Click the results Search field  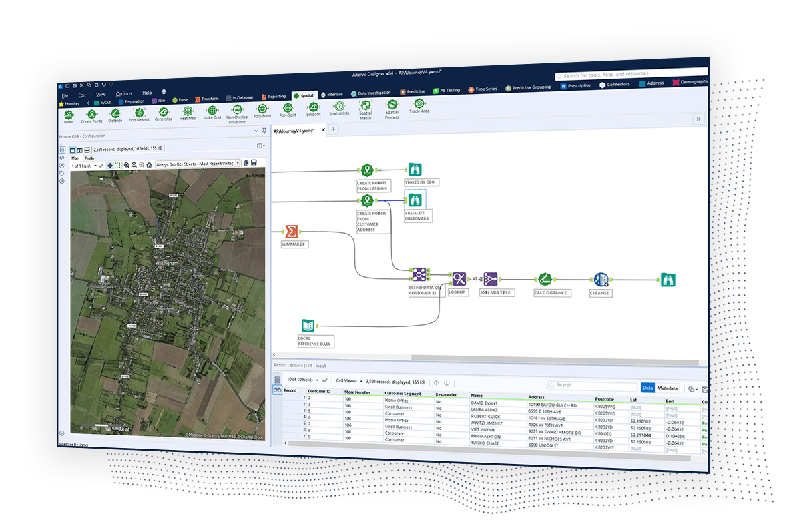(x=592, y=385)
